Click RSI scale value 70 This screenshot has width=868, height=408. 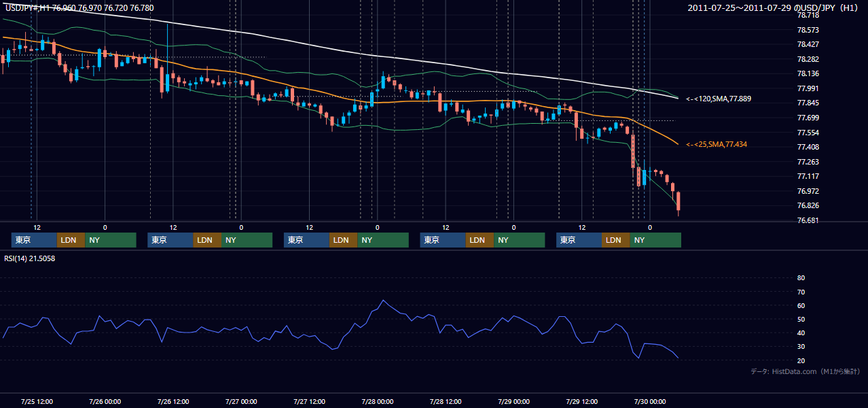pyautogui.click(x=801, y=292)
